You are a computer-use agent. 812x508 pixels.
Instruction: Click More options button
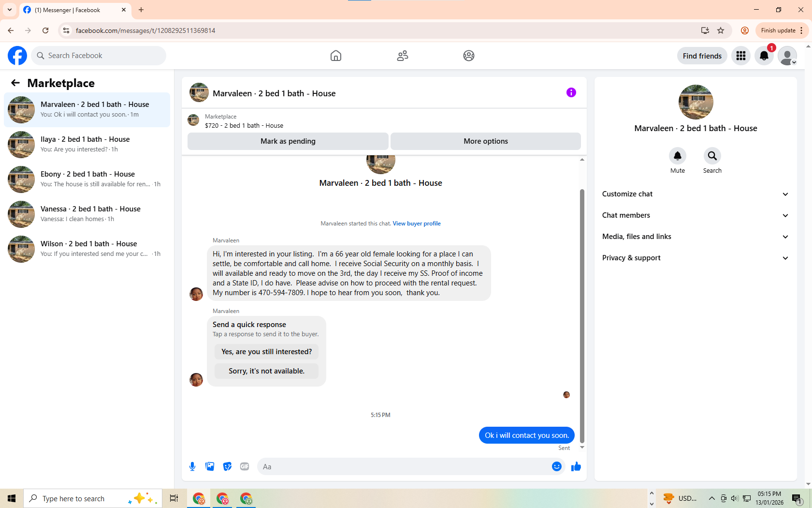coord(486,141)
